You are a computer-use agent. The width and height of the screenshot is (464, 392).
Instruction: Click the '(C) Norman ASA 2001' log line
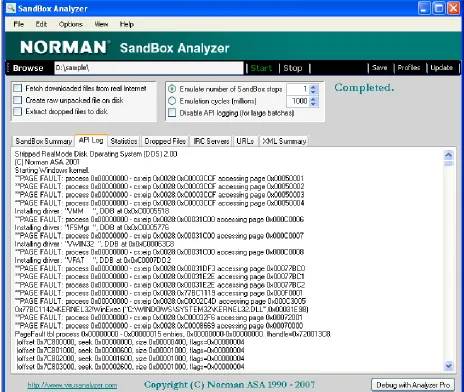point(47,162)
